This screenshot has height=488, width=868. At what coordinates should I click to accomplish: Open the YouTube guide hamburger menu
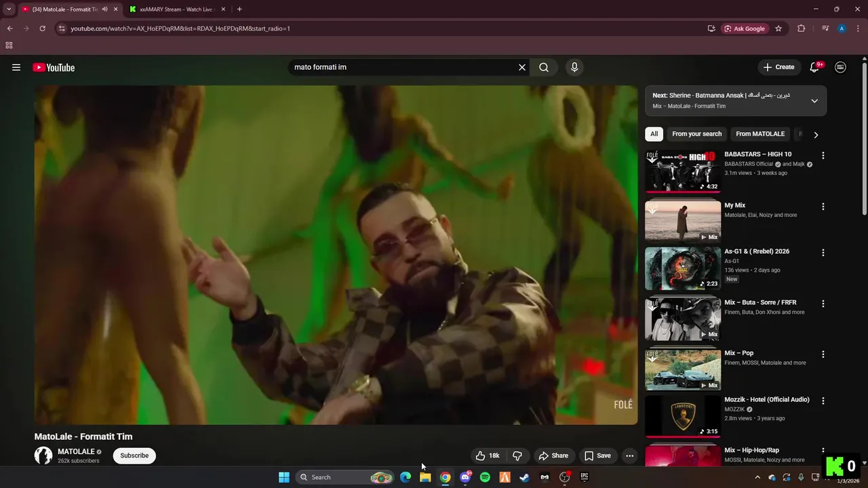coord(16,67)
